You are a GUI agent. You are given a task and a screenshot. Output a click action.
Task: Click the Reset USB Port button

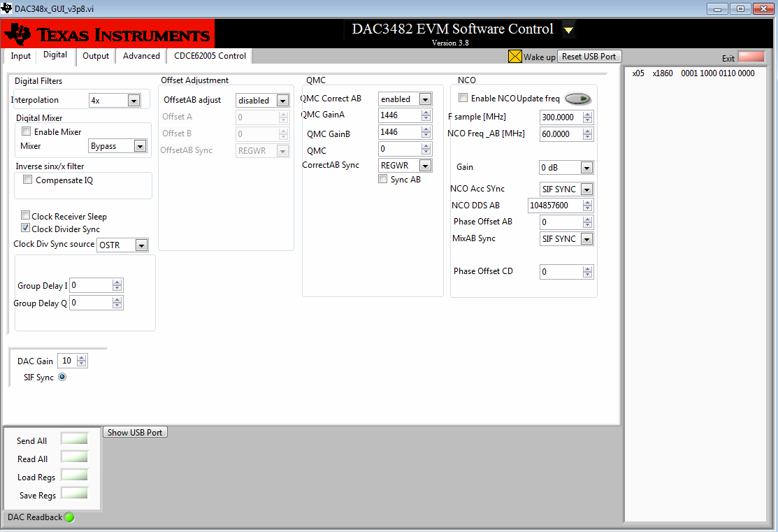tap(589, 56)
